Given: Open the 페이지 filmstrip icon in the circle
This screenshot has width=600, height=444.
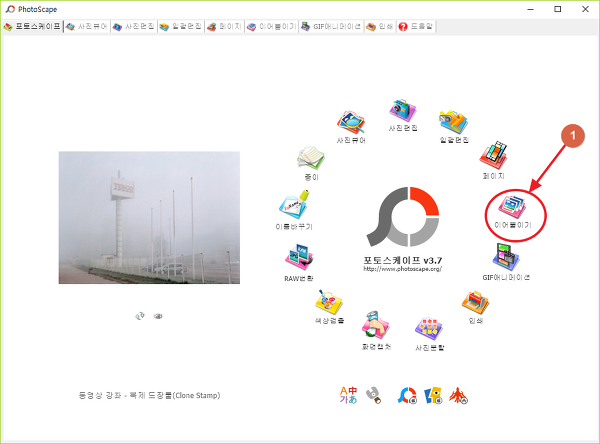Looking at the screenshot, I should coord(494,155).
